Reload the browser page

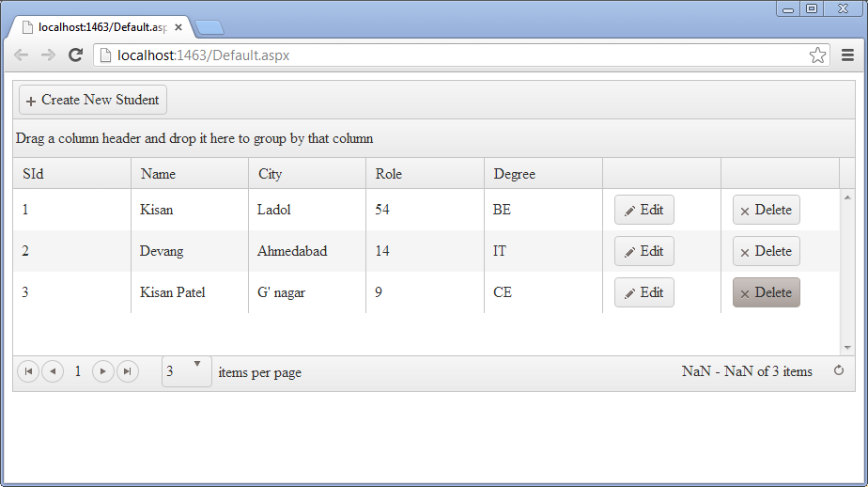coord(75,55)
